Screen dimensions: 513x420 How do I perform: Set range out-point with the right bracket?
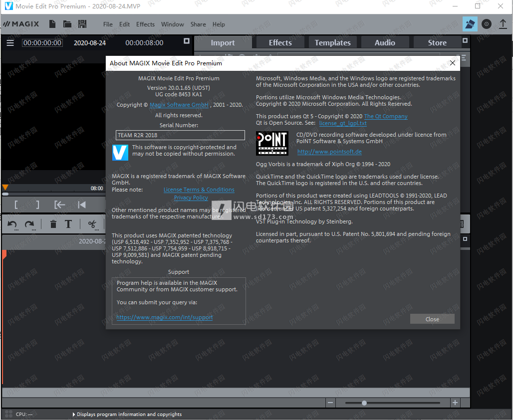click(37, 205)
